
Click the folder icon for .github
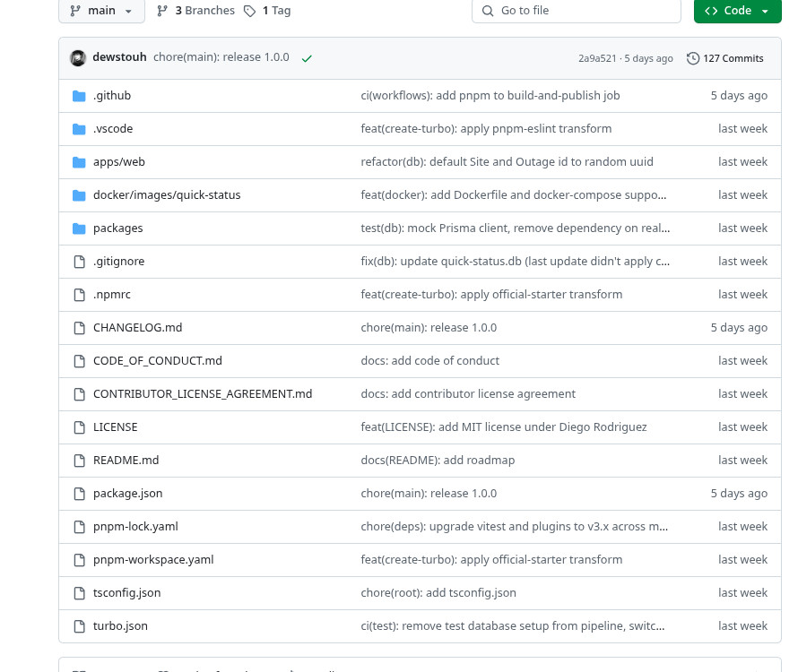[x=79, y=96]
